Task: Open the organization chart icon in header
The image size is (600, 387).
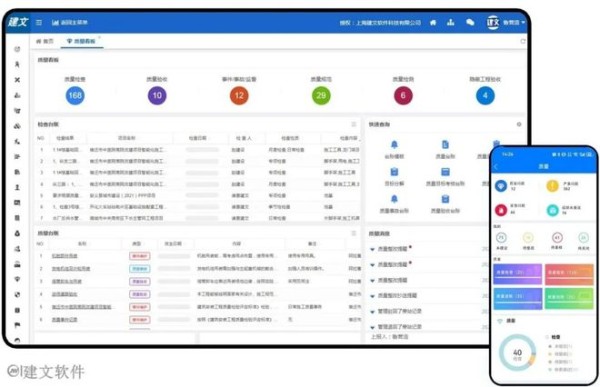Action: (451, 22)
